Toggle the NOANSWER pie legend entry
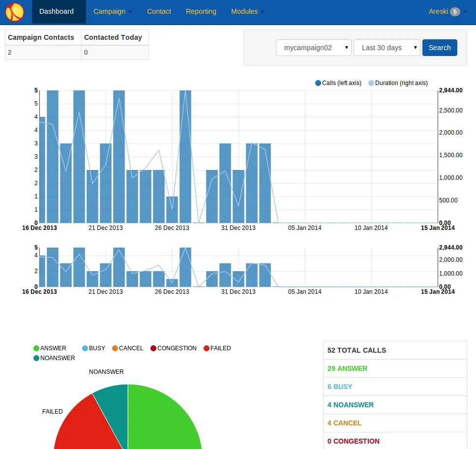 (x=54, y=358)
